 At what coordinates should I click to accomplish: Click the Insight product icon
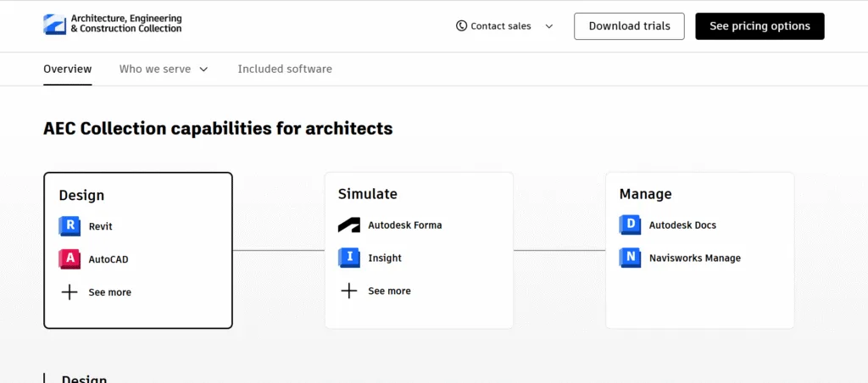pyautogui.click(x=349, y=258)
